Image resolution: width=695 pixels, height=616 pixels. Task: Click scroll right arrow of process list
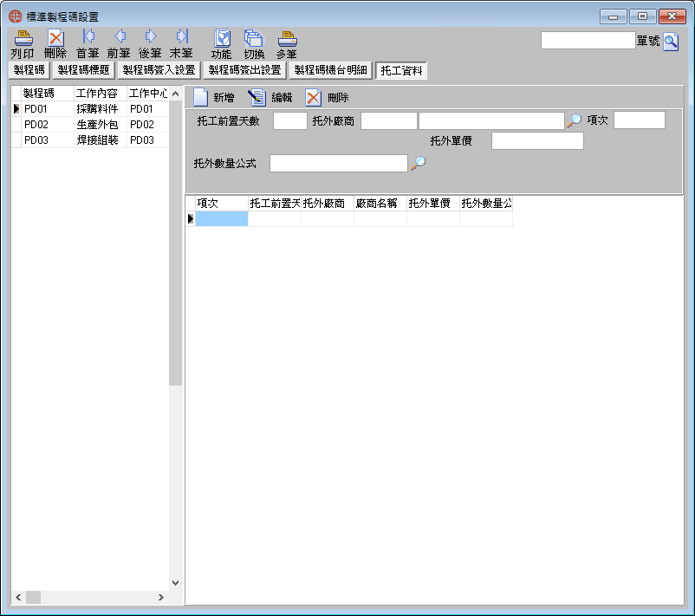(161, 598)
